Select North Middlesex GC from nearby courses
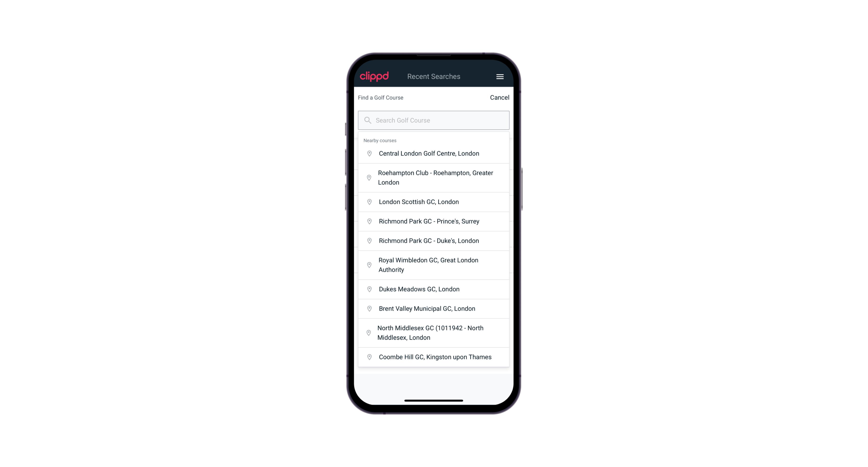Viewport: 868px width, 467px height. click(x=434, y=332)
